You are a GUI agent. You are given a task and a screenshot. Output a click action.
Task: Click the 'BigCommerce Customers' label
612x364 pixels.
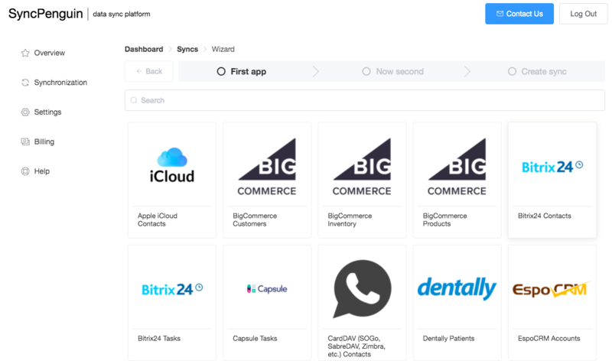[255, 219]
